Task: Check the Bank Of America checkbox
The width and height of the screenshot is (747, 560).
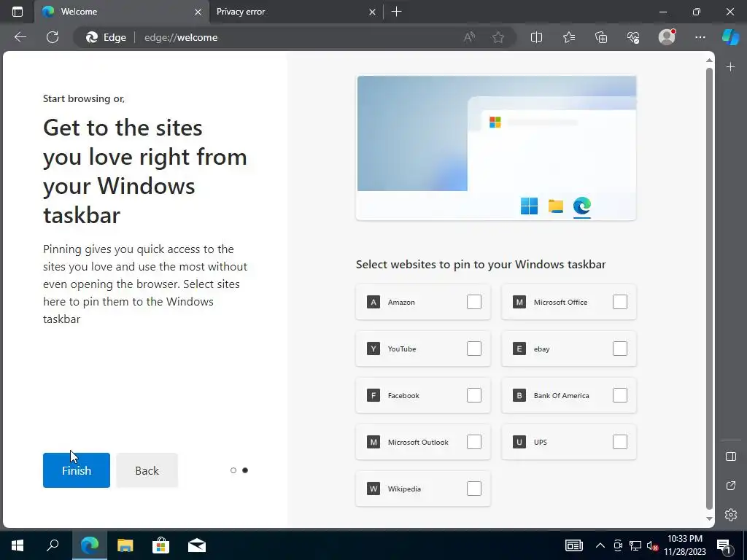Action: click(x=620, y=395)
